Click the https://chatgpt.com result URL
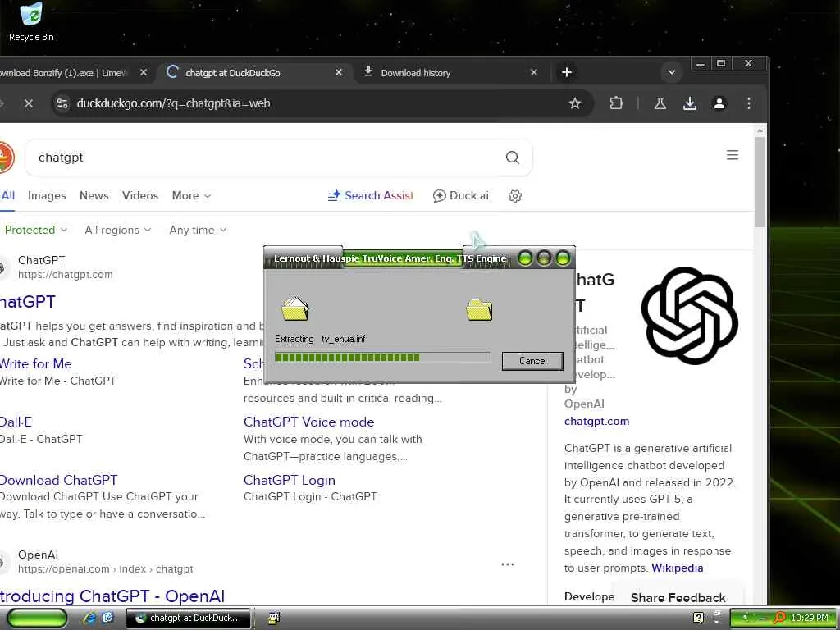Viewport: 840px width, 630px height. click(66, 275)
